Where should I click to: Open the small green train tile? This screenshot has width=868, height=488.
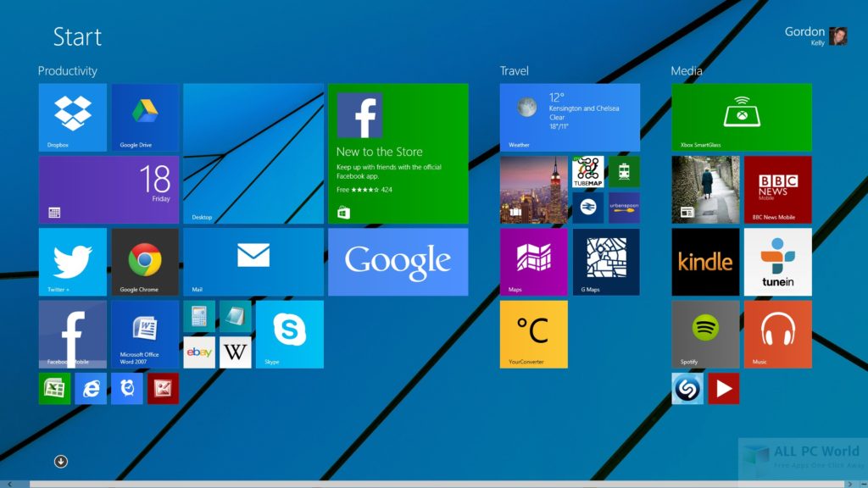pyautogui.click(x=624, y=171)
